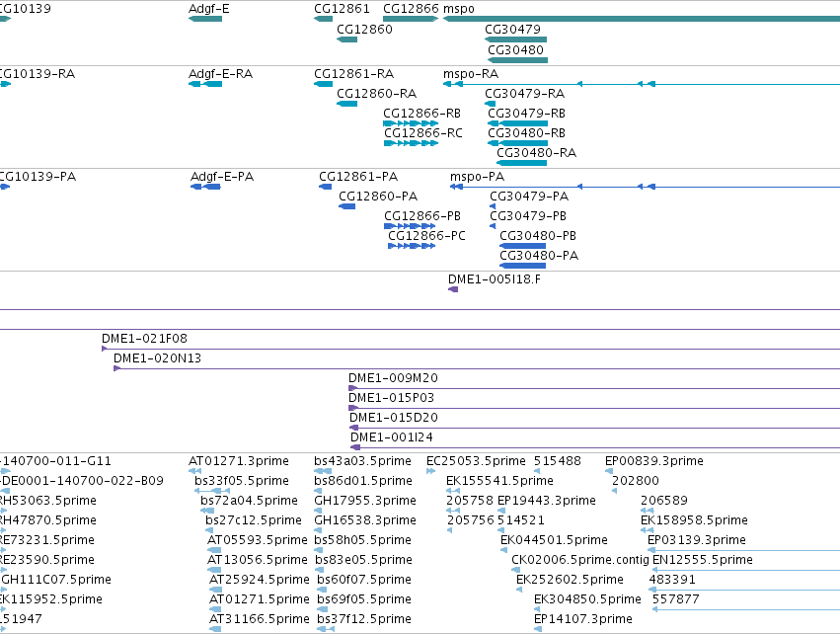Select the AT01271.3prime EST
This screenshot has height=634, width=840.
[194, 472]
